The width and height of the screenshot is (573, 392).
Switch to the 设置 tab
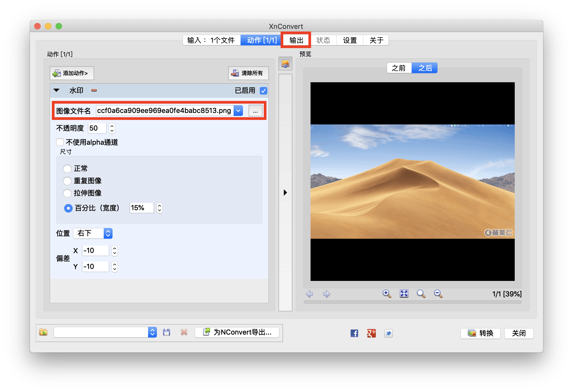(x=350, y=40)
